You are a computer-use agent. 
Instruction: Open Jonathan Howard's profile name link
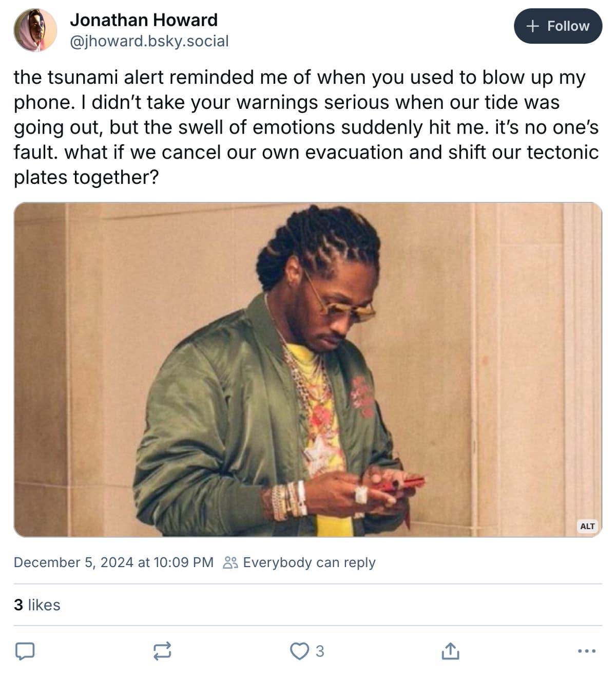(x=144, y=21)
